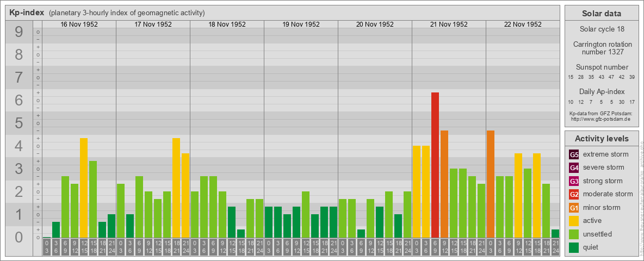Open the http://www.gfz-potsdam.de link
Image resolution: width=644 pixels, height=261 pixels.
click(602, 119)
